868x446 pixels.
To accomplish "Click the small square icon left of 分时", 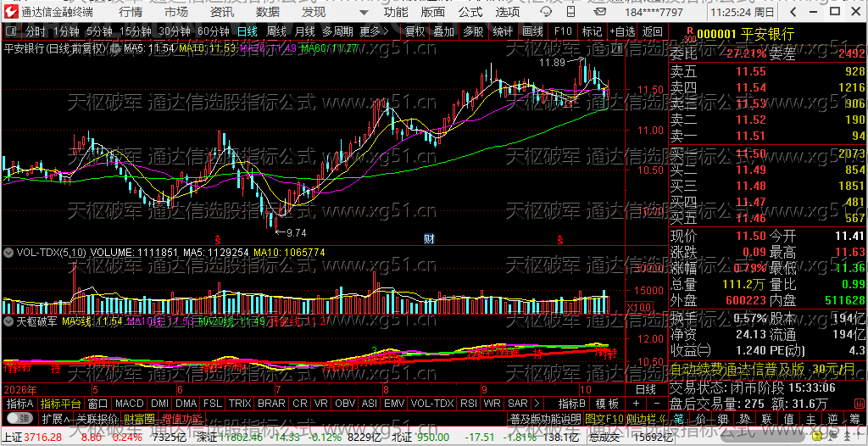I will pyautogui.click(x=12, y=31).
